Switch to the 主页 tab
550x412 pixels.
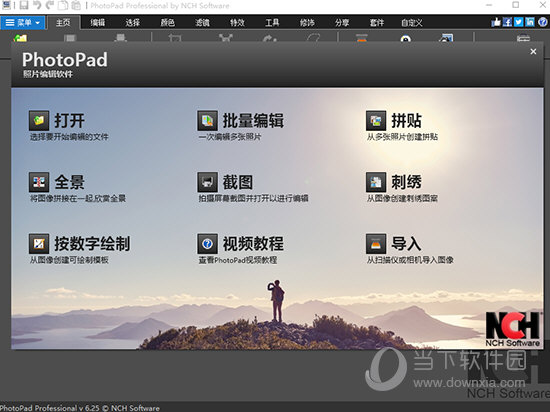coord(63,23)
